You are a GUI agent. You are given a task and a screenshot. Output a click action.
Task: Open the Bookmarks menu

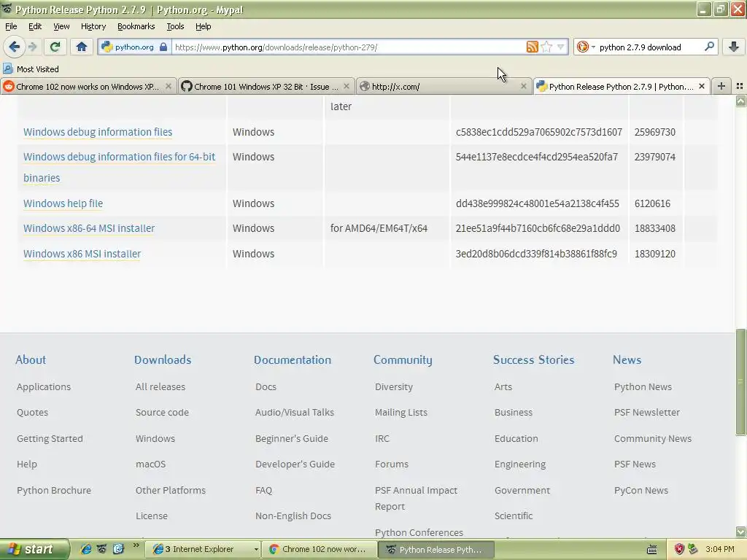[136, 26]
